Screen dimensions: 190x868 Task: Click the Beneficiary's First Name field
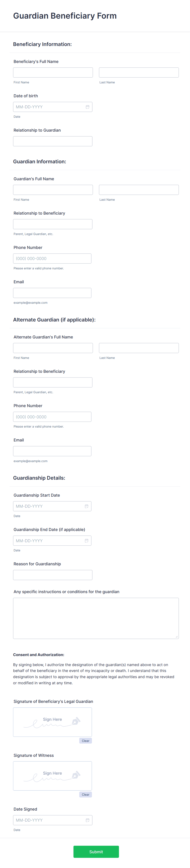pyautogui.click(x=53, y=72)
